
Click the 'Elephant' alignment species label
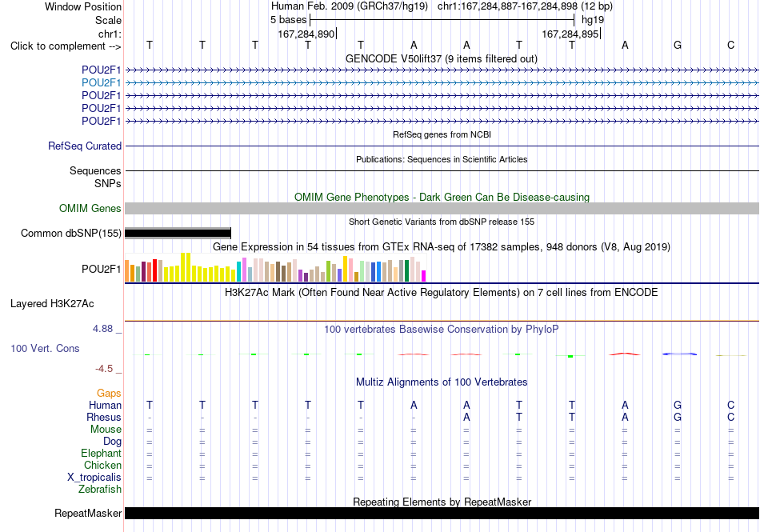[x=101, y=454]
